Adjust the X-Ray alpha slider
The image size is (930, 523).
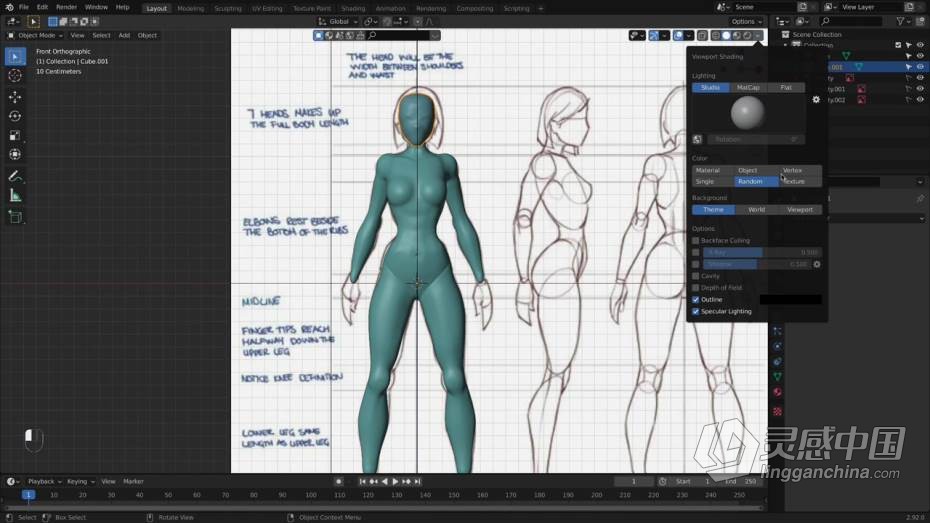762,253
